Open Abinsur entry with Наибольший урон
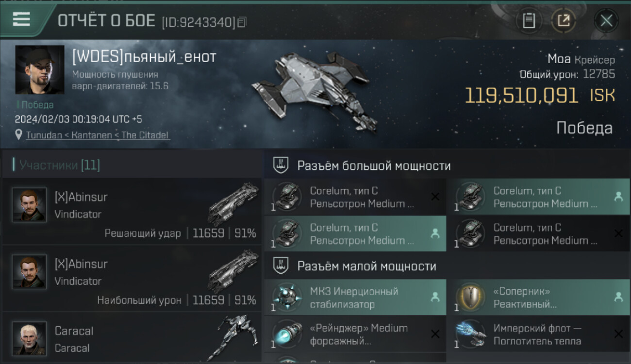The height and width of the screenshot is (364, 631). tap(132, 278)
